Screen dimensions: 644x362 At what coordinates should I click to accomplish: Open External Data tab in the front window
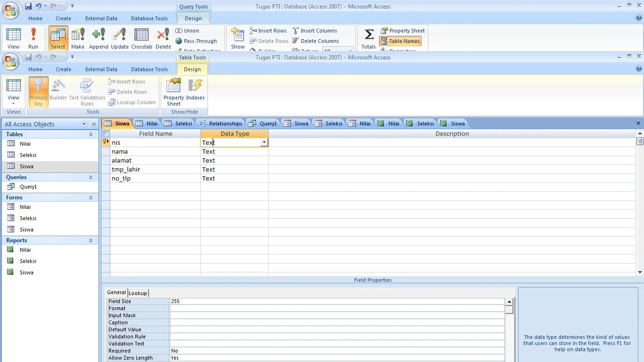coord(101,69)
